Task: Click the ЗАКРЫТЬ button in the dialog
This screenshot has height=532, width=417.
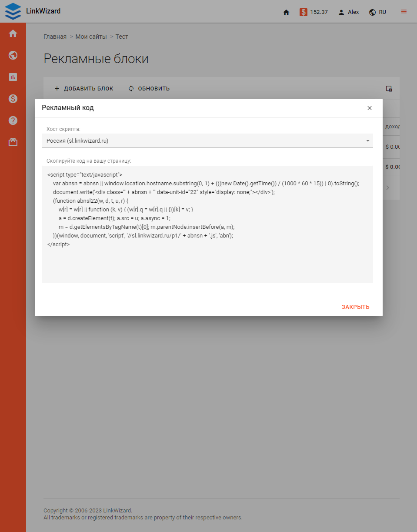Action: click(355, 307)
